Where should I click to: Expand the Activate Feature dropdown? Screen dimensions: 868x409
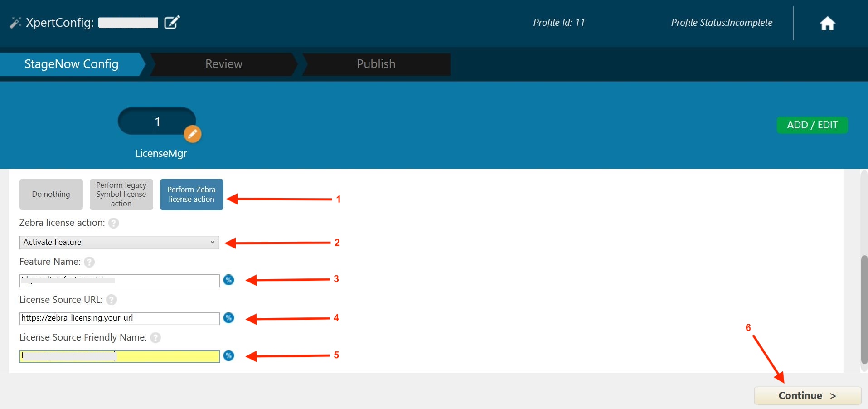tap(119, 243)
